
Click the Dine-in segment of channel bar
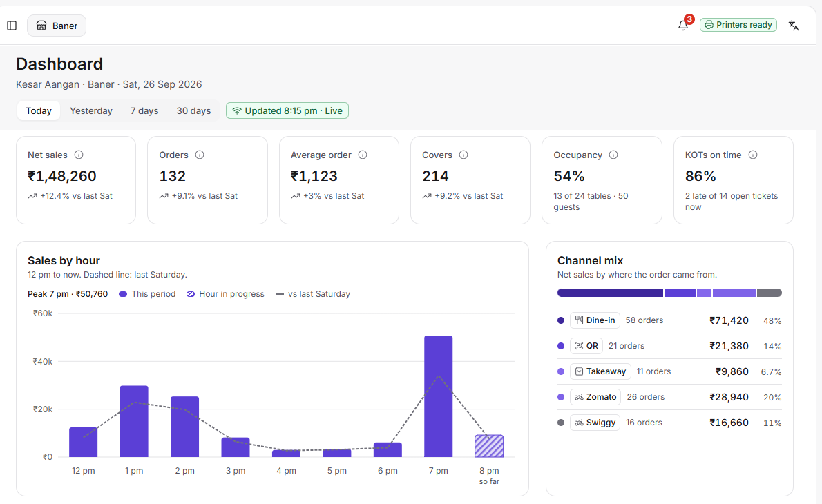pos(610,293)
